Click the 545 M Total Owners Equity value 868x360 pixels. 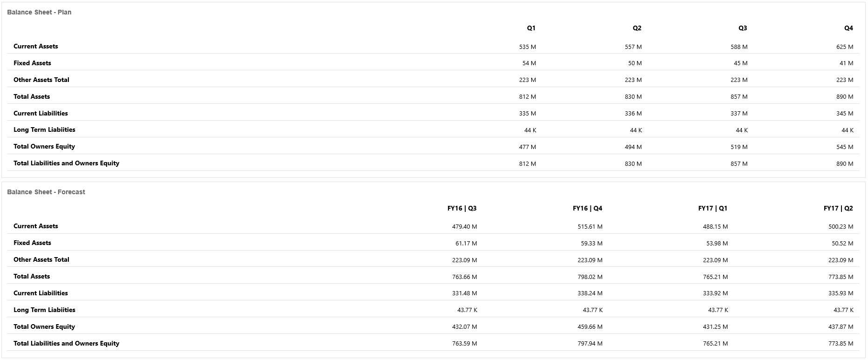point(845,147)
